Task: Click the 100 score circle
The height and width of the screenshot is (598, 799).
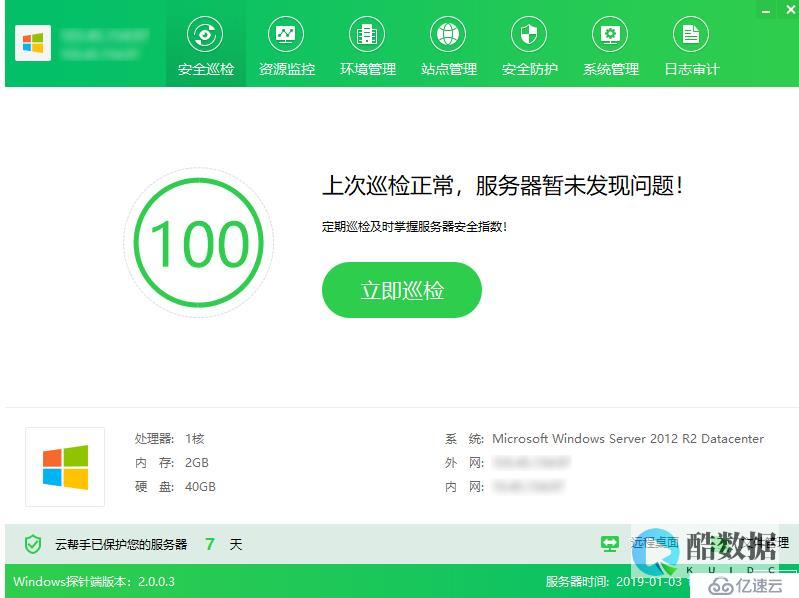Action: 199,242
